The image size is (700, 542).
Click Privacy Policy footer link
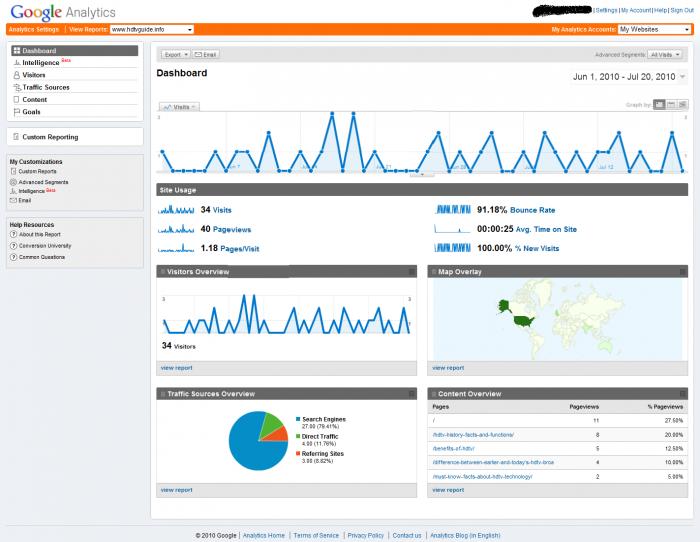click(x=366, y=535)
